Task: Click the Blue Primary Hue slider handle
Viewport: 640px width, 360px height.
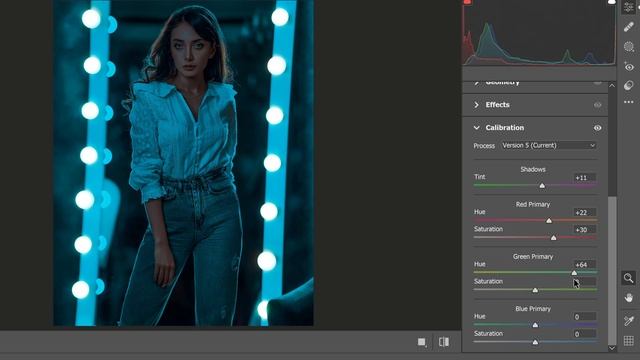Action: (535, 325)
